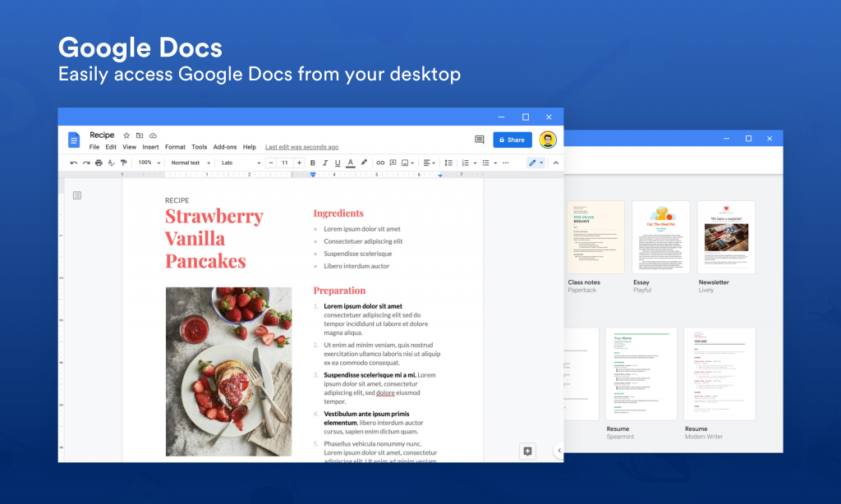Print the document
Viewport: 841px width, 504px height.
(x=99, y=163)
